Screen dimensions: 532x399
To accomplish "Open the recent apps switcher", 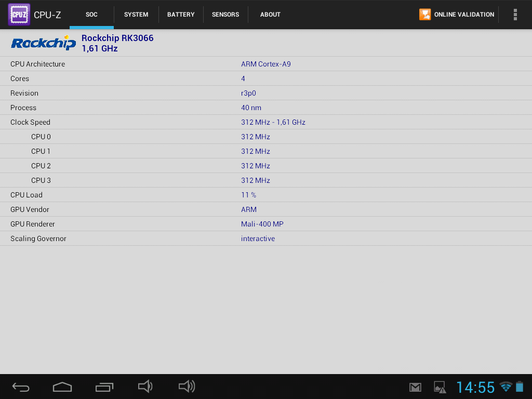I will click(104, 387).
